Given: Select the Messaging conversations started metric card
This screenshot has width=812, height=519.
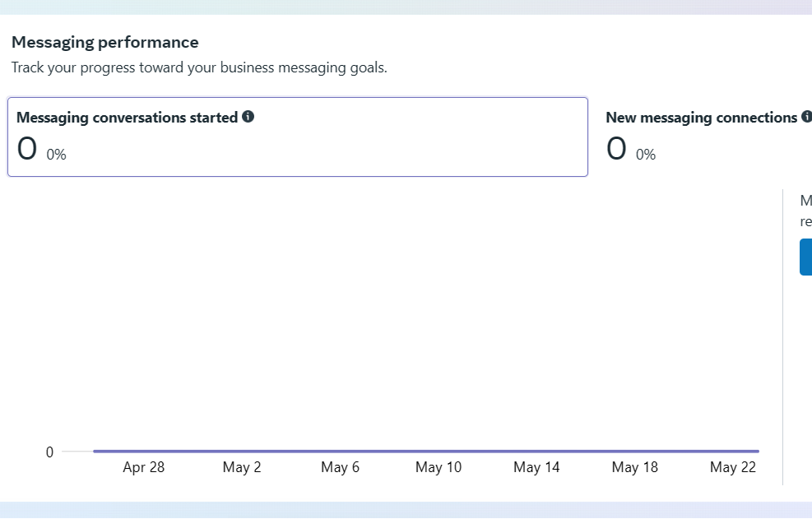Looking at the screenshot, I should 298,137.
